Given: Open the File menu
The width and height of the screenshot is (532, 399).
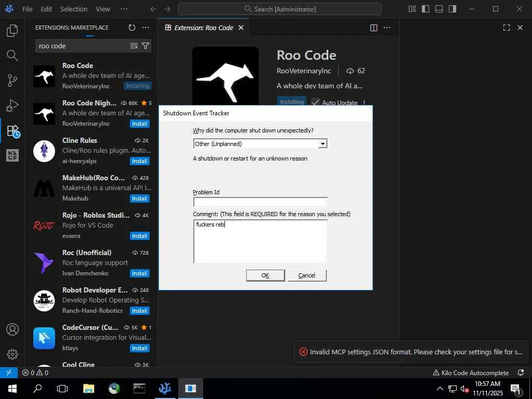Looking at the screenshot, I should pos(28,9).
